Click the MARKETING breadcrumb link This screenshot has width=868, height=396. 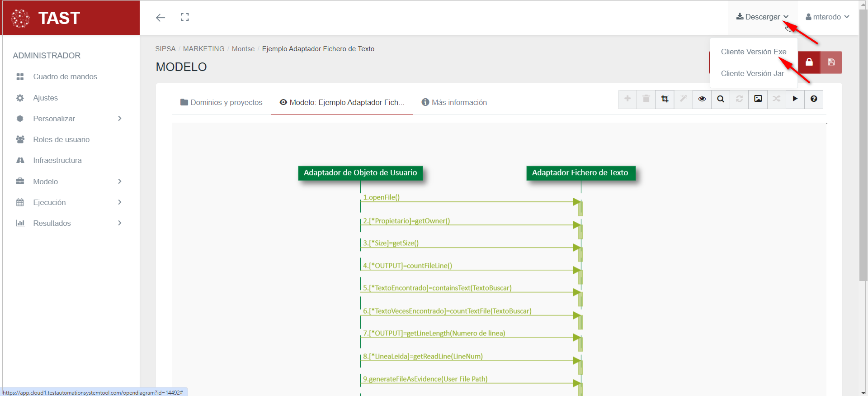[x=203, y=49]
